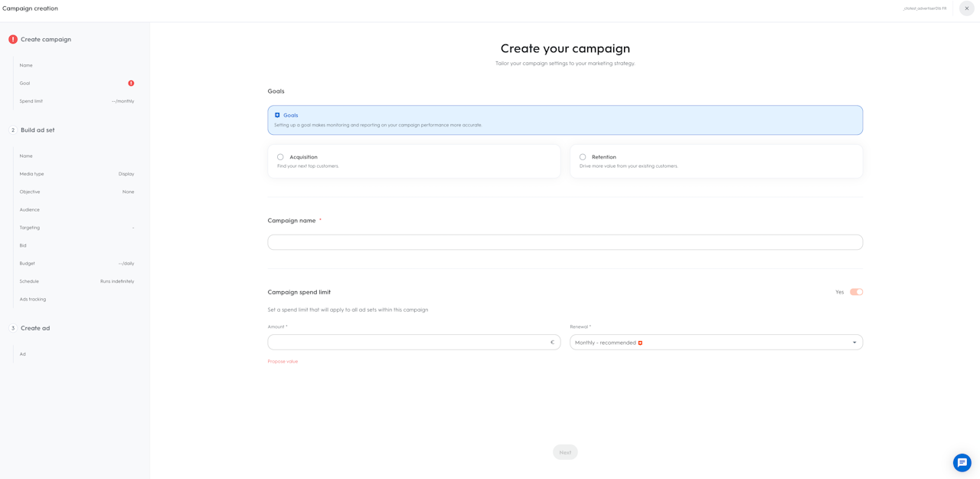Click the Create campaign error icon

click(13, 39)
